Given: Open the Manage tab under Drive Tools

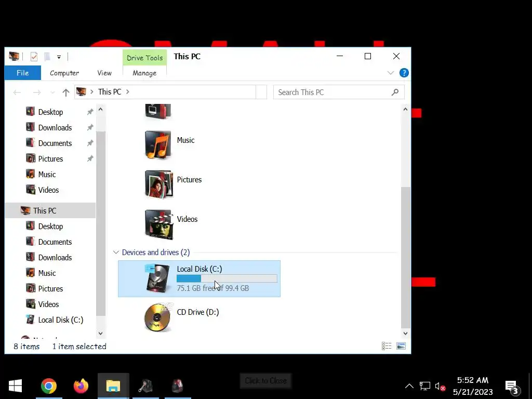Looking at the screenshot, I should [x=144, y=73].
